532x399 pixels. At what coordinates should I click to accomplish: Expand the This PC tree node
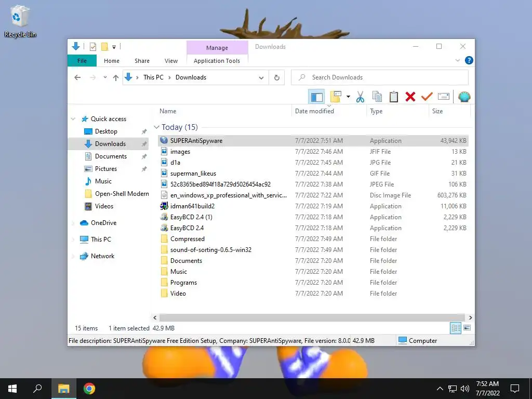tap(73, 240)
